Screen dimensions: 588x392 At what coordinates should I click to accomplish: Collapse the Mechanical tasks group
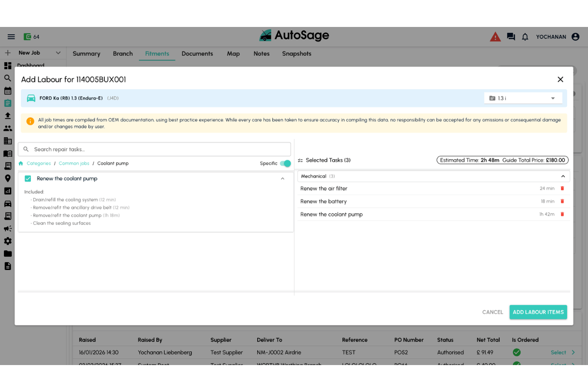pyautogui.click(x=563, y=176)
